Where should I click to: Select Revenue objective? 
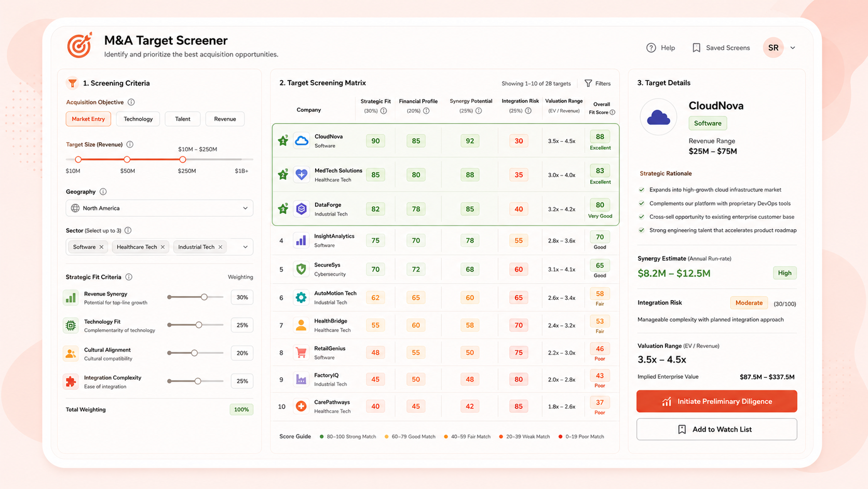tap(225, 119)
